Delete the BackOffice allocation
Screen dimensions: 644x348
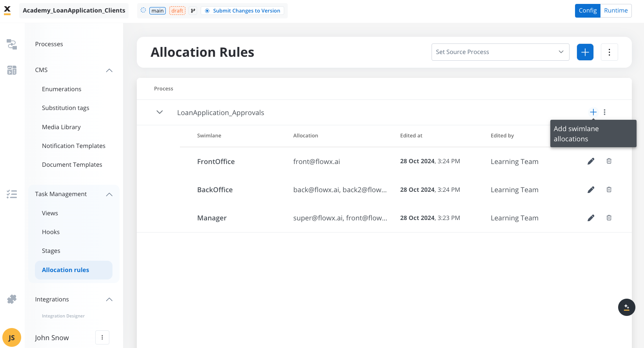[609, 189]
